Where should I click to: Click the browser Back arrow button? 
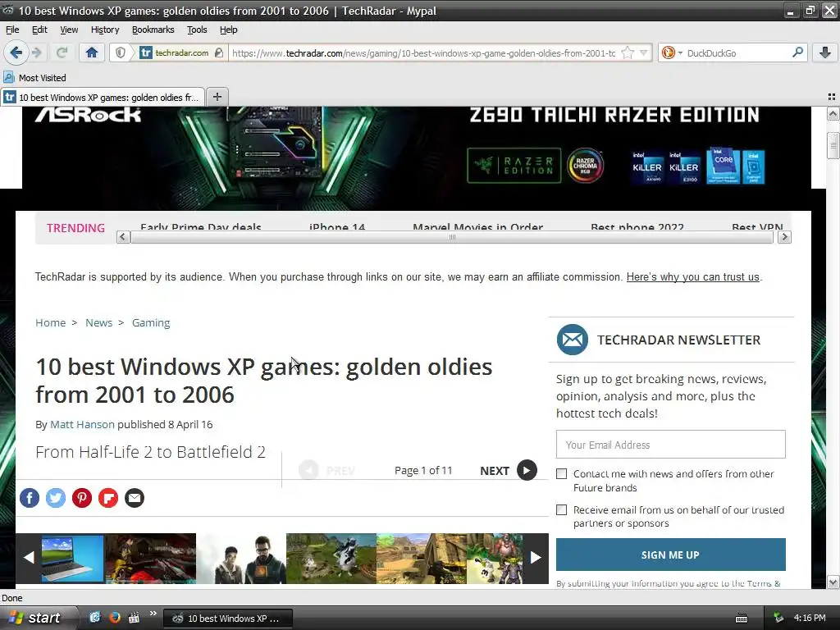tap(16, 52)
